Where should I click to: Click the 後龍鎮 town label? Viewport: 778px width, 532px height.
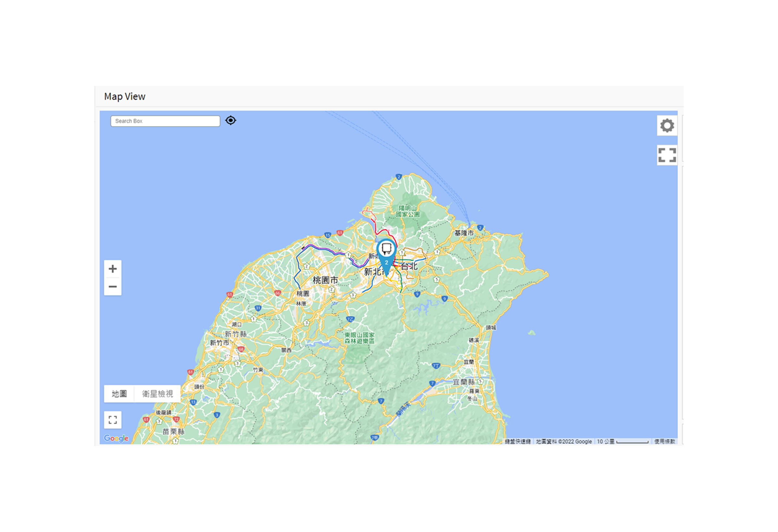pos(163,412)
